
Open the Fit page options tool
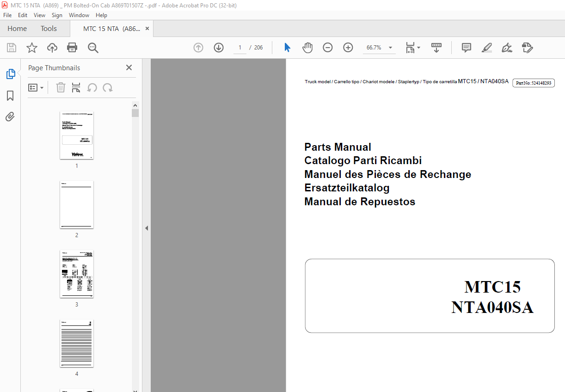pyautogui.click(x=410, y=48)
